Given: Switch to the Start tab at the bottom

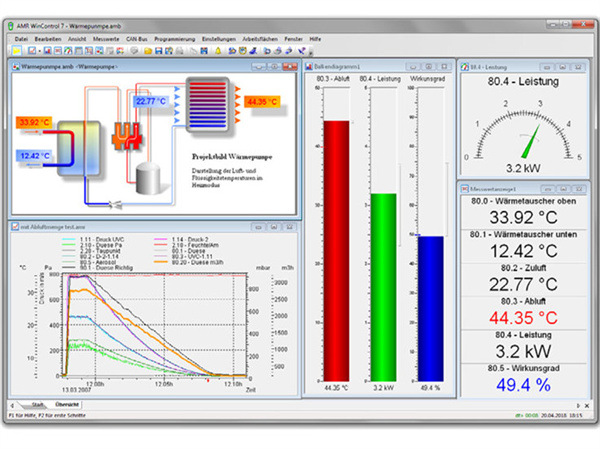Looking at the screenshot, I should (x=34, y=403).
